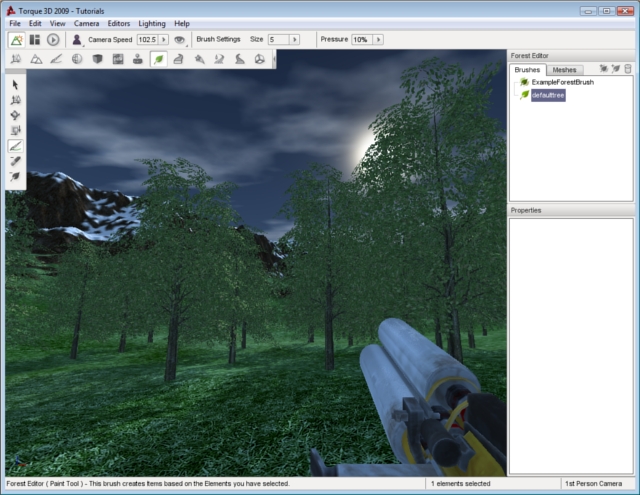640x495 pixels.
Task: Click the Material Editor sphere icon
Action: (77, 59)
